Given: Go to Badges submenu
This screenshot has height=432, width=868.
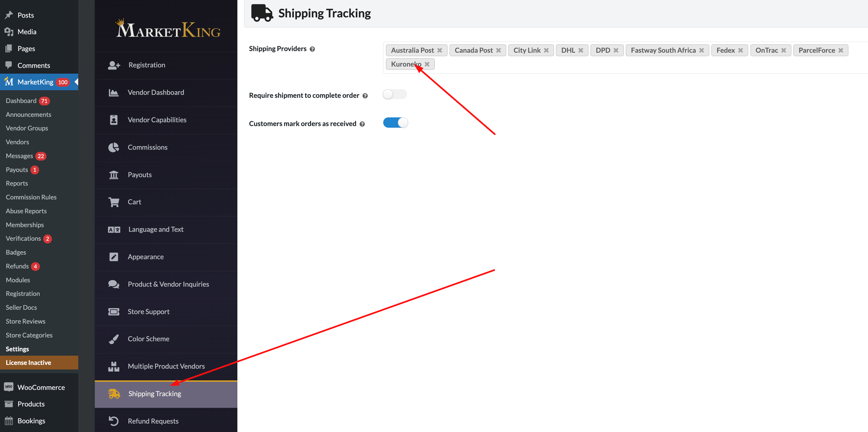Looking at the screenshot, I should click(x=16, y=252).
